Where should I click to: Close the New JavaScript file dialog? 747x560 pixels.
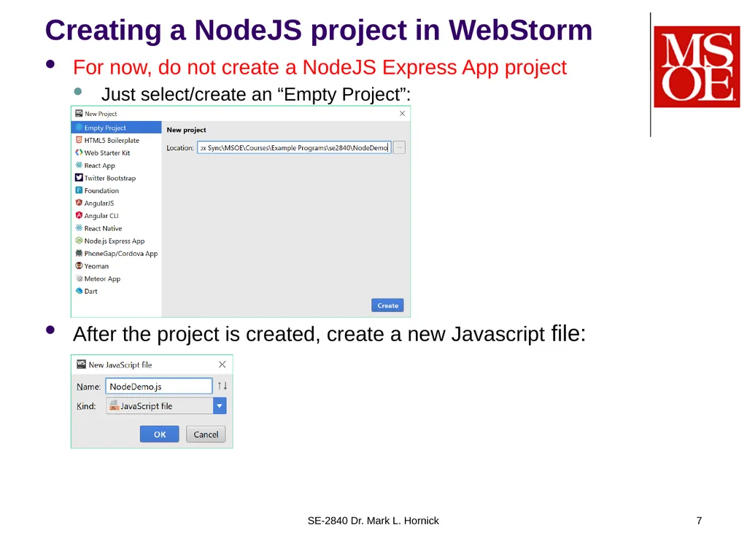[x=222, y=365]
